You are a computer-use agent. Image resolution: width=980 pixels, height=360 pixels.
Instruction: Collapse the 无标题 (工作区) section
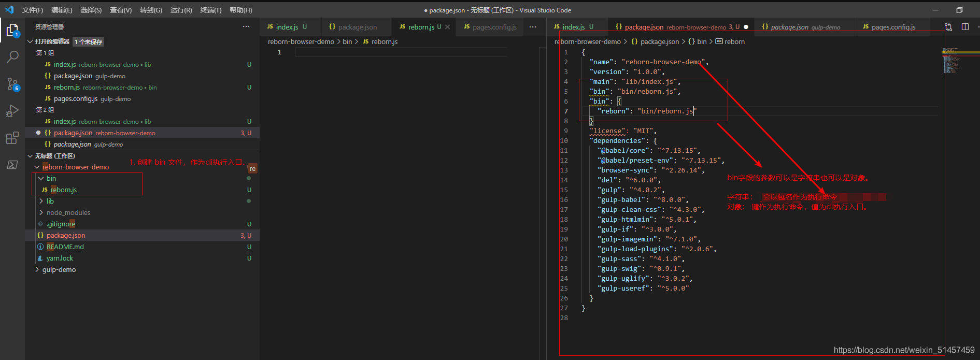30,155
